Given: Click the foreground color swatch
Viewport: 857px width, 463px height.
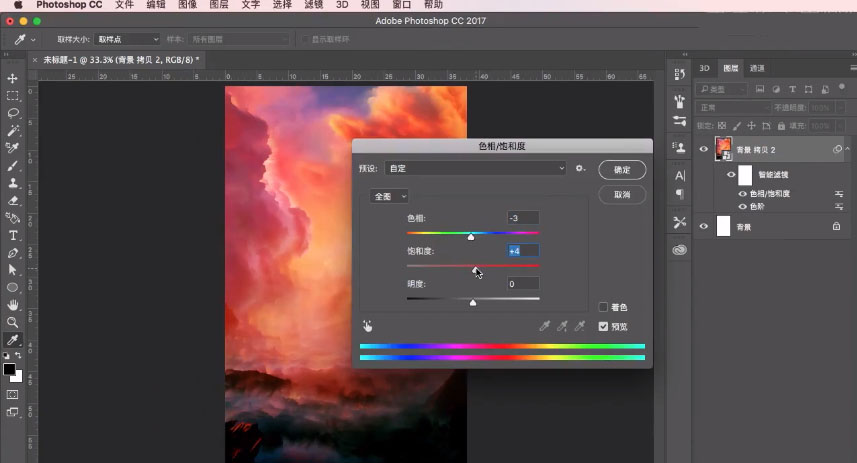Looking at the screenshot, I should [x=9, y=370].
